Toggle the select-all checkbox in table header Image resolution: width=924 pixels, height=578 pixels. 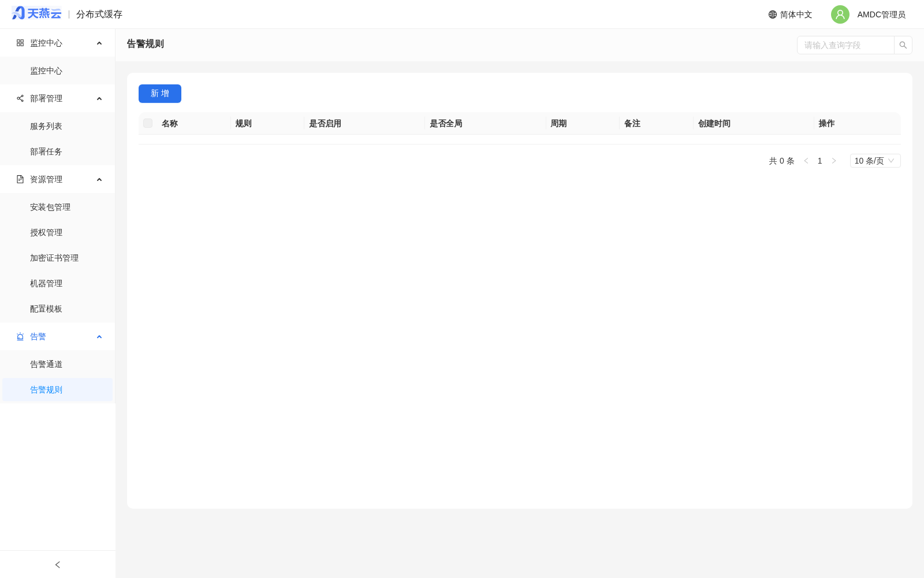coord(148,123)
